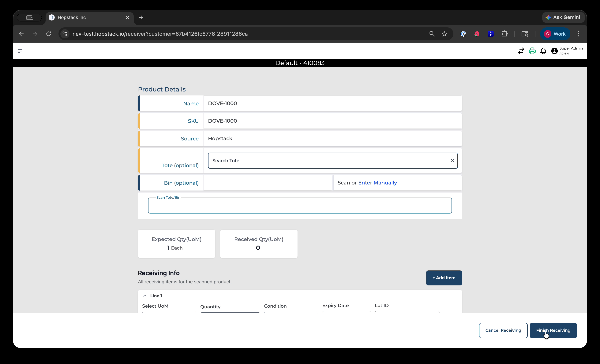Focus the Scan Tote/Bin input field
This screenshot has width=600, height=364.
pyautogui.click(x=300, y=206)
